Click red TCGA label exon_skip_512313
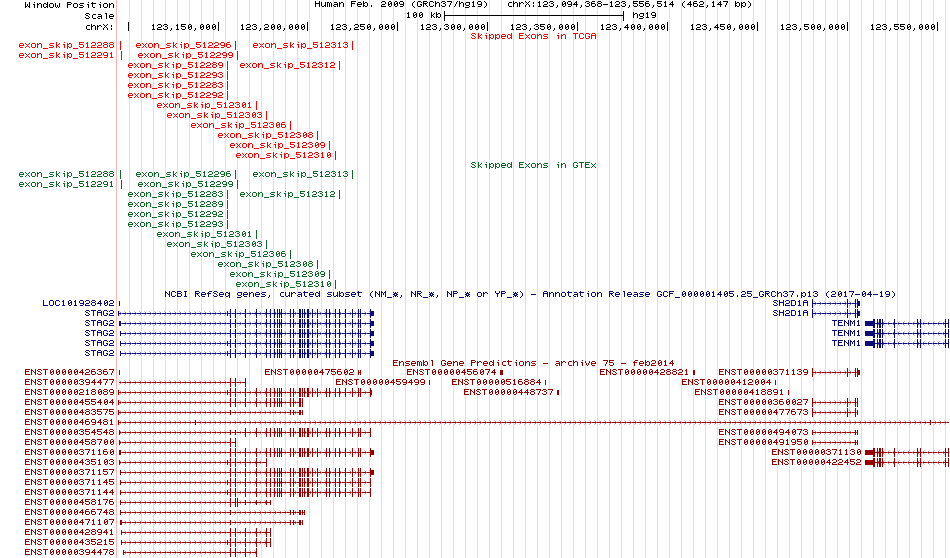 tap(300, 45)
